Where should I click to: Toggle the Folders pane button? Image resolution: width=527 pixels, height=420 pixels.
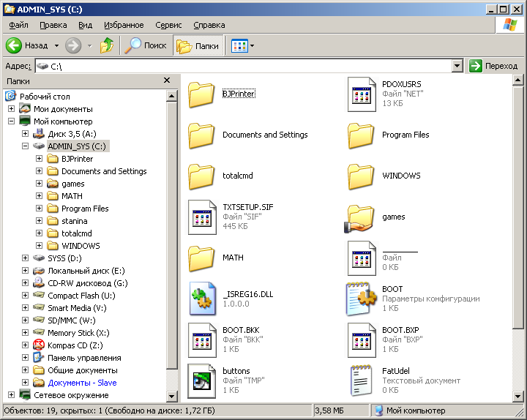[198, 45]
